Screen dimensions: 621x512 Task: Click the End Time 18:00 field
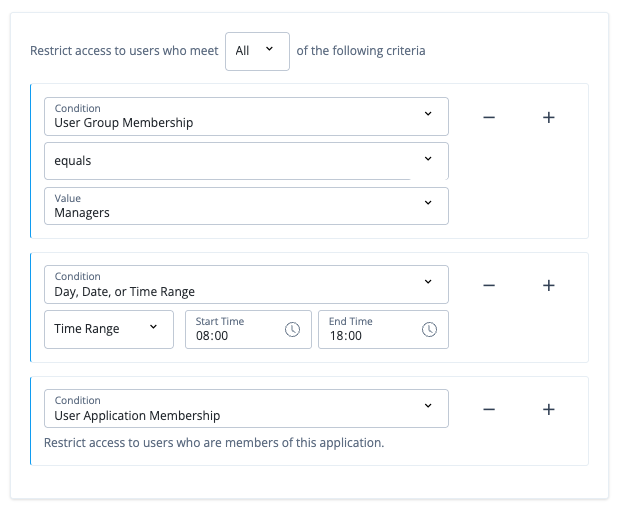point(383,329)
